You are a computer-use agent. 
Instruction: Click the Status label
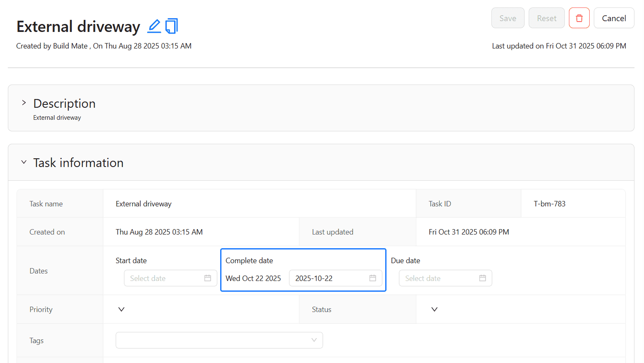(322, 310)
